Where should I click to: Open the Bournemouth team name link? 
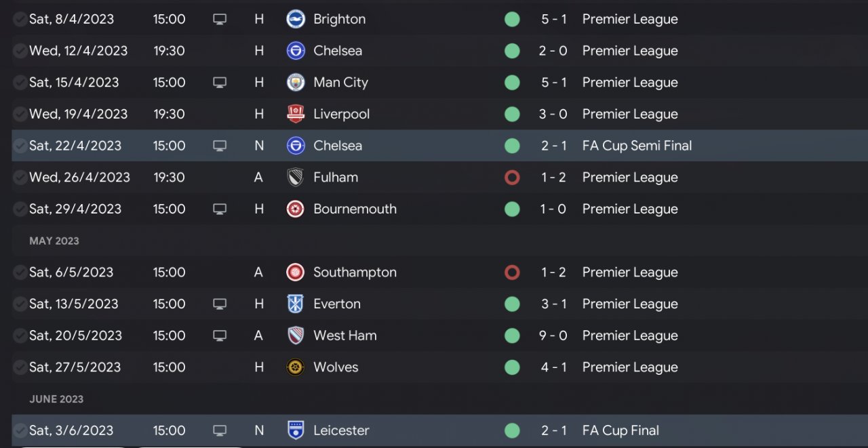click(x=355, y=209)
